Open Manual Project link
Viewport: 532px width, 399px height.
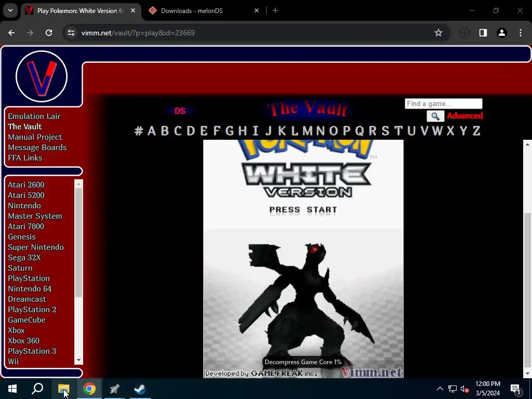click(35, 137)
